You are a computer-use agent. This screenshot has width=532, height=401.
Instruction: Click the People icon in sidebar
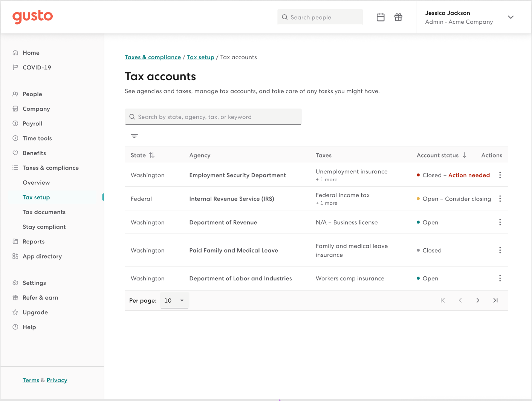pyautogui.click(x=15, y=94)
